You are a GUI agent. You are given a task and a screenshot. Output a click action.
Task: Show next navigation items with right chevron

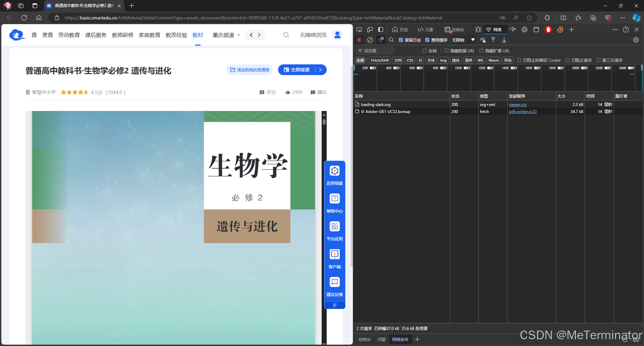[259, 35]
